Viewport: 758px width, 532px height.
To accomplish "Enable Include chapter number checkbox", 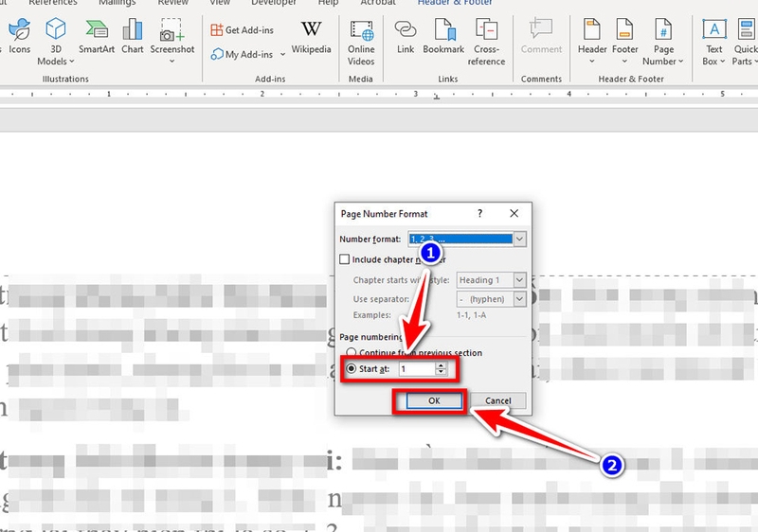I will pyautogui.click(x=345, y=259).
